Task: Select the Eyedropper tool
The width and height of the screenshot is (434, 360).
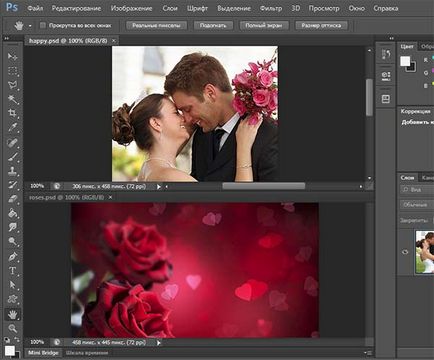Action: [12, 127]
